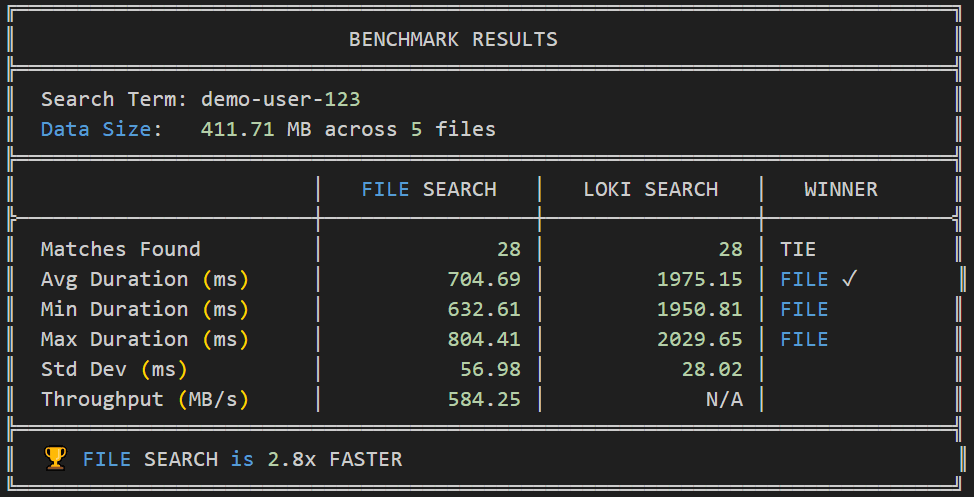Viewport: 974px width, 497px height.
Task: Select the demo-user-123 search term value
Action: [x=281, y=99]
